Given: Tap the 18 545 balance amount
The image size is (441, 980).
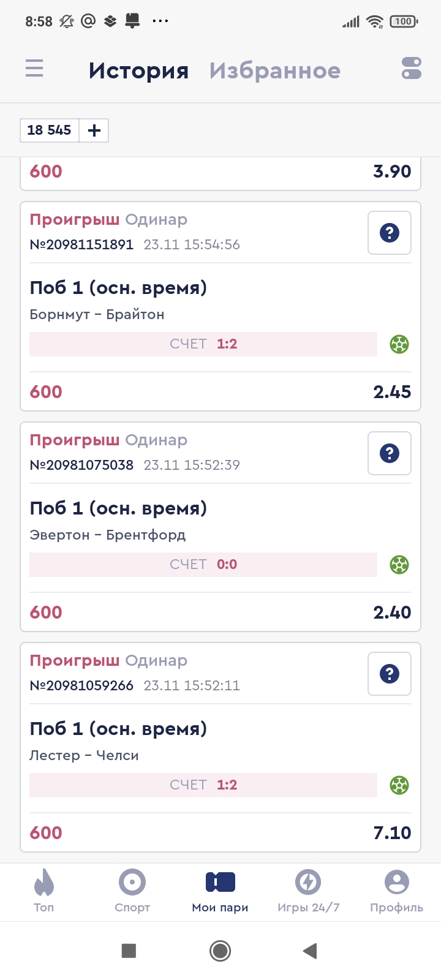Looking at the screenshot, I should (x=49, y=130).
